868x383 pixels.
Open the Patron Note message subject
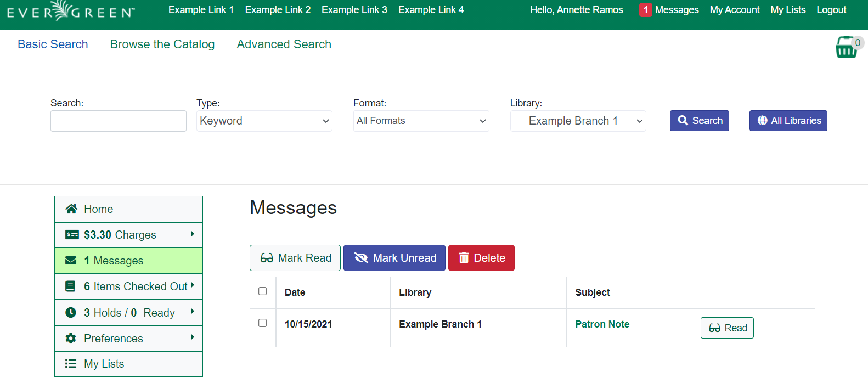602,324
